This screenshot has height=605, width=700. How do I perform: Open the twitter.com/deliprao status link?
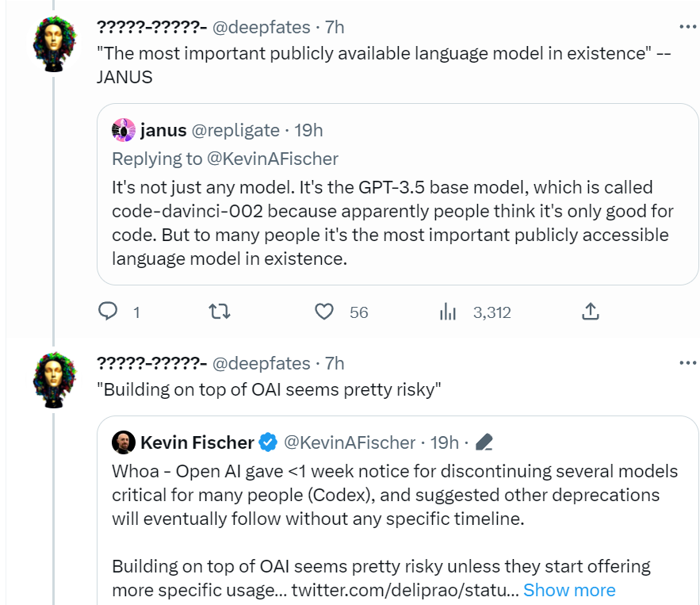point(405,590)
